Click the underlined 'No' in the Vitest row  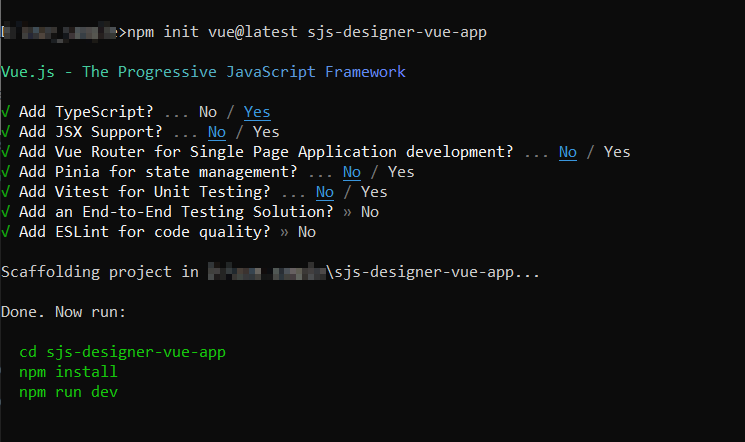coord(325,192)
